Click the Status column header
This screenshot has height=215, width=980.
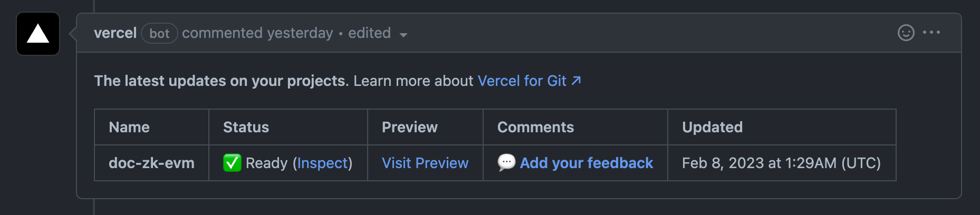point(246,128)
